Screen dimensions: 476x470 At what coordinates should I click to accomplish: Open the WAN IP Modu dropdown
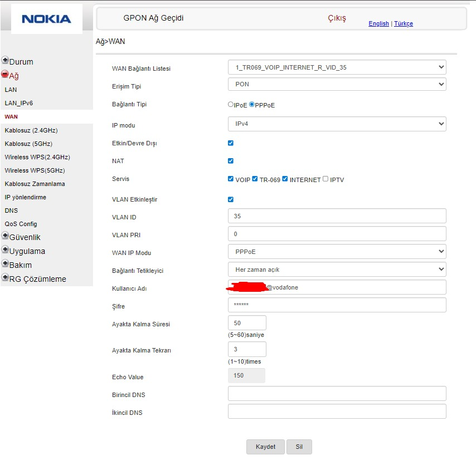pyautogui.click(x=337, y=252)
